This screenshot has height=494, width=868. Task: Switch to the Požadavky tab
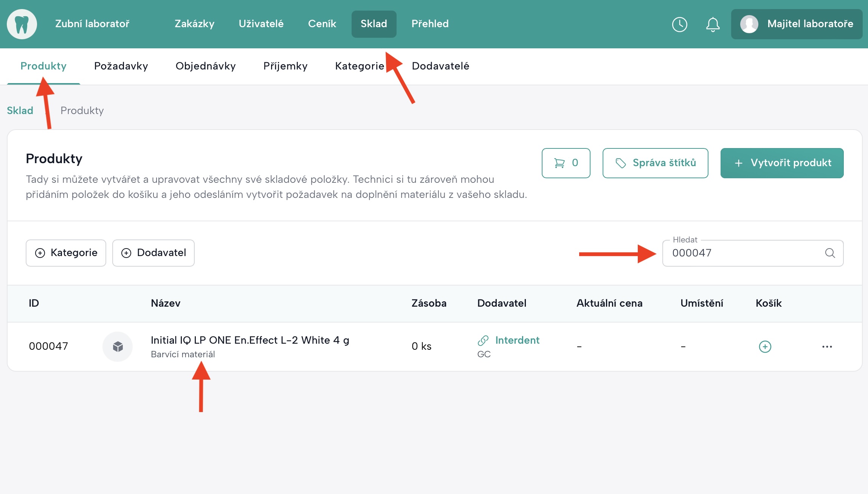click(x=121, y=66)
